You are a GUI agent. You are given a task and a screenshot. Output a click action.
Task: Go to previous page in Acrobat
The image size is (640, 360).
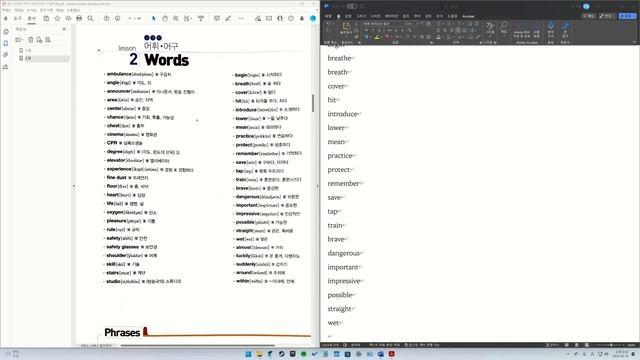tap(106, 18)
